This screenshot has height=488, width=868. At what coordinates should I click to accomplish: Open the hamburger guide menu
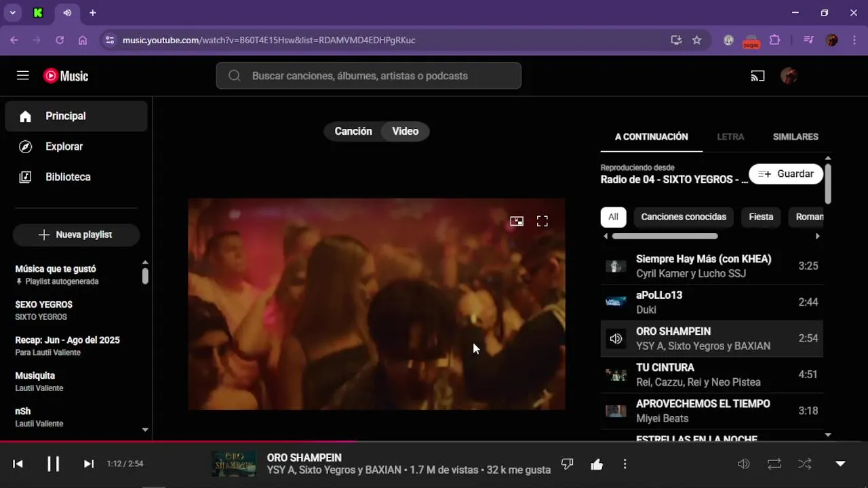coord(23,76)
